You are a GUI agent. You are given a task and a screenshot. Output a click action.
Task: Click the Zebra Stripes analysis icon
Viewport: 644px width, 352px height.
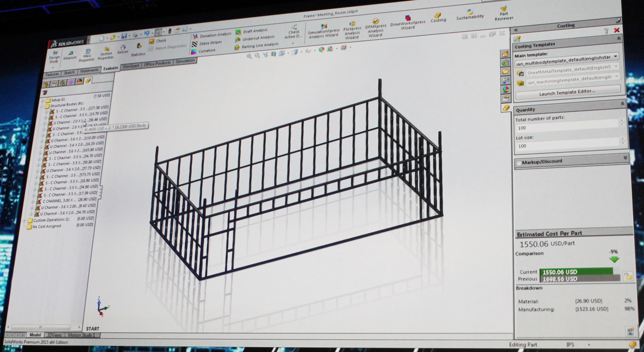(x=195, y=44)
